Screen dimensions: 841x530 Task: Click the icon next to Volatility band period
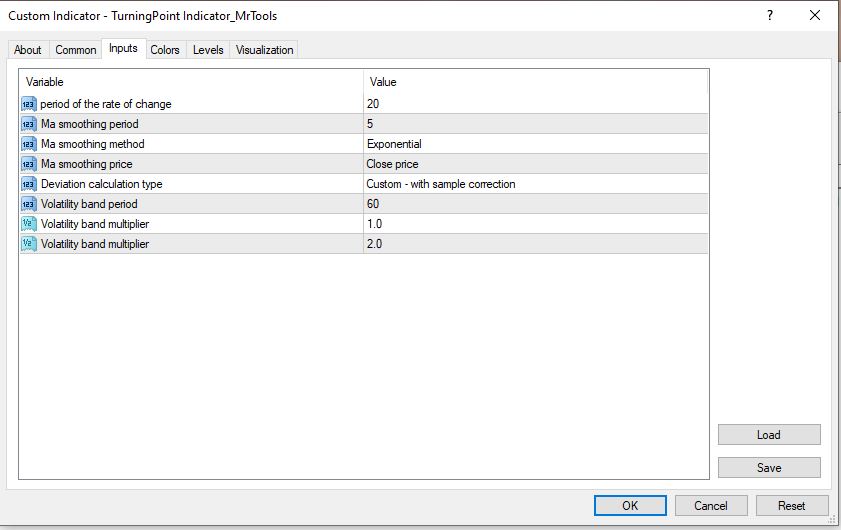(x=28, y=204)
